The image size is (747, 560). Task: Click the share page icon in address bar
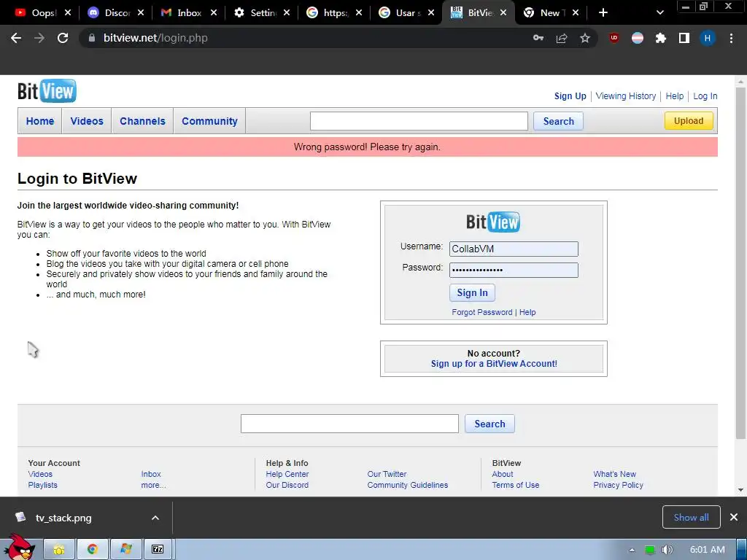pos(562,38)
